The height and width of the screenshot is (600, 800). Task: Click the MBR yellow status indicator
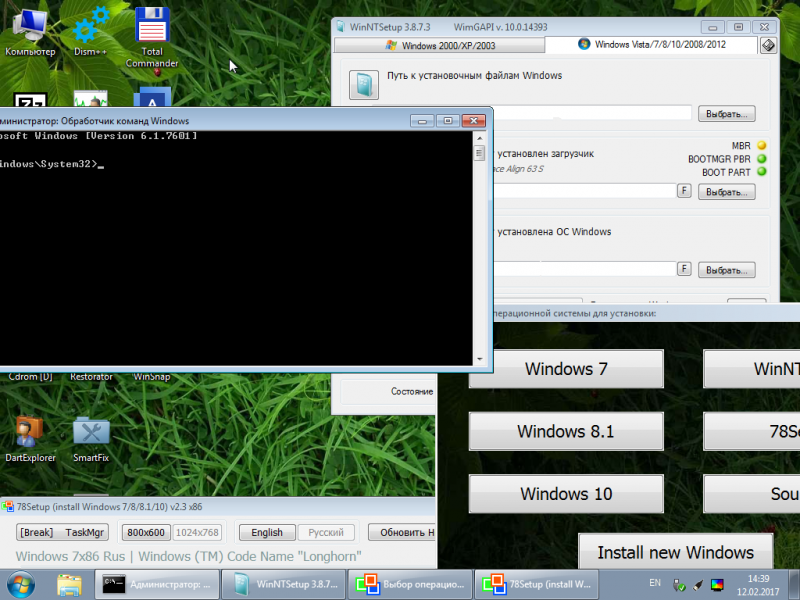[x=762, y=145]
